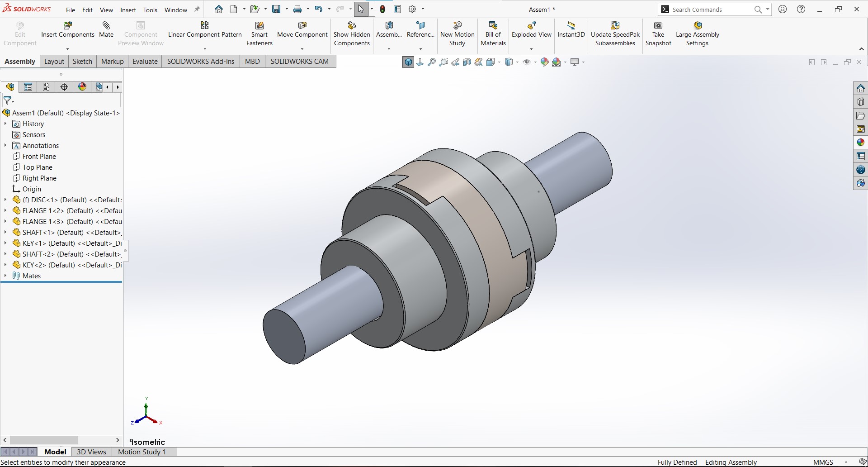Expand the Mates folder
The width and height of the screenshot is (868, 467).
[x=5, y=276]
